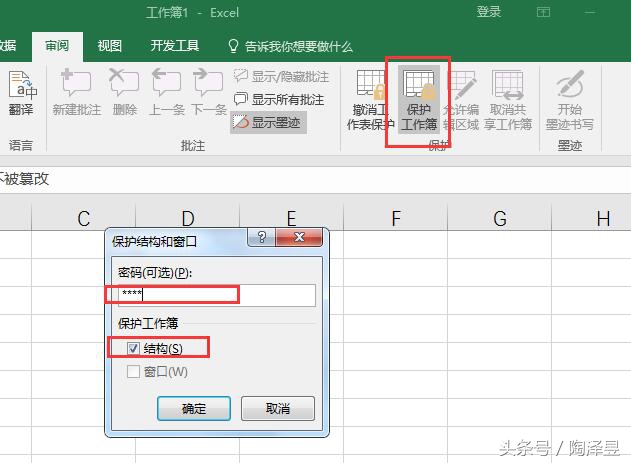The height and width of the screenshot is (463, 631).
Task: Click the New Comment (新建批注) icon
Action: [76, 93]
